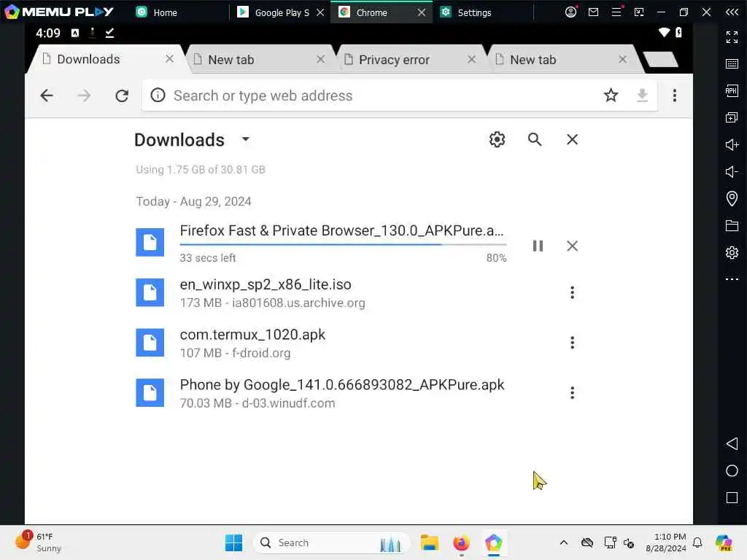Go back in Chrome
747x560 pixels.
(x=47, y=96)
